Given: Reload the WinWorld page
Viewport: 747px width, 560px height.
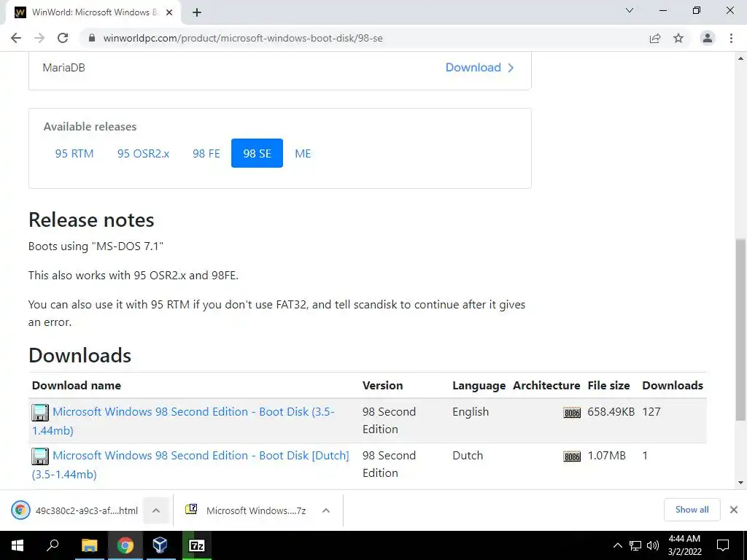Looking at the screenshot, I should pos(63,38).
